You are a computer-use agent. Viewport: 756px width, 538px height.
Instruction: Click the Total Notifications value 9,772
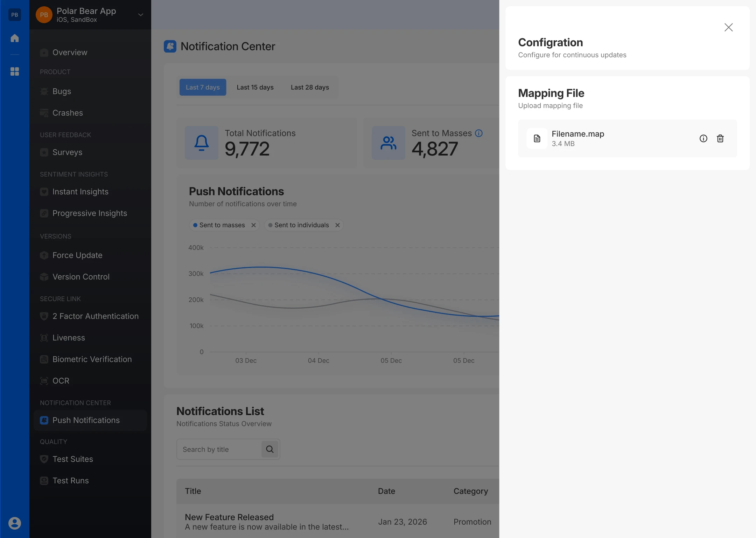pos(247,149)
